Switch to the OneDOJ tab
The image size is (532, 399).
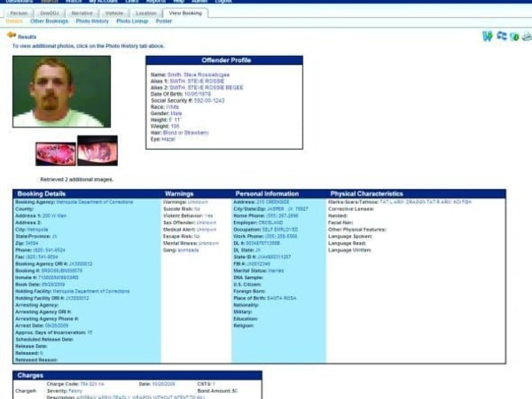pyautogui.click(x=49, y=13)
